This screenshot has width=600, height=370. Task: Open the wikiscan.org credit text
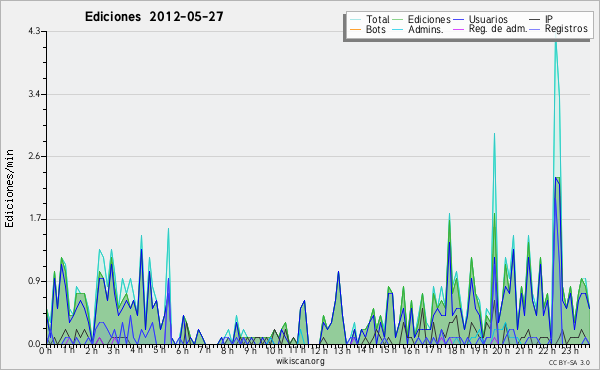click(x=300, y=361)
